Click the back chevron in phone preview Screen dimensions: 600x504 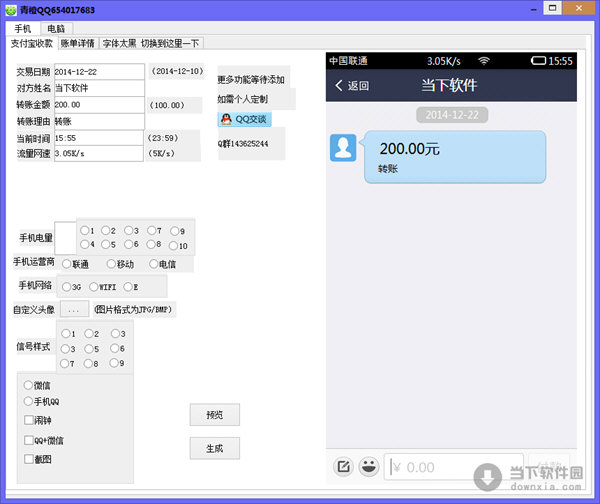click(x=339, y=85)
